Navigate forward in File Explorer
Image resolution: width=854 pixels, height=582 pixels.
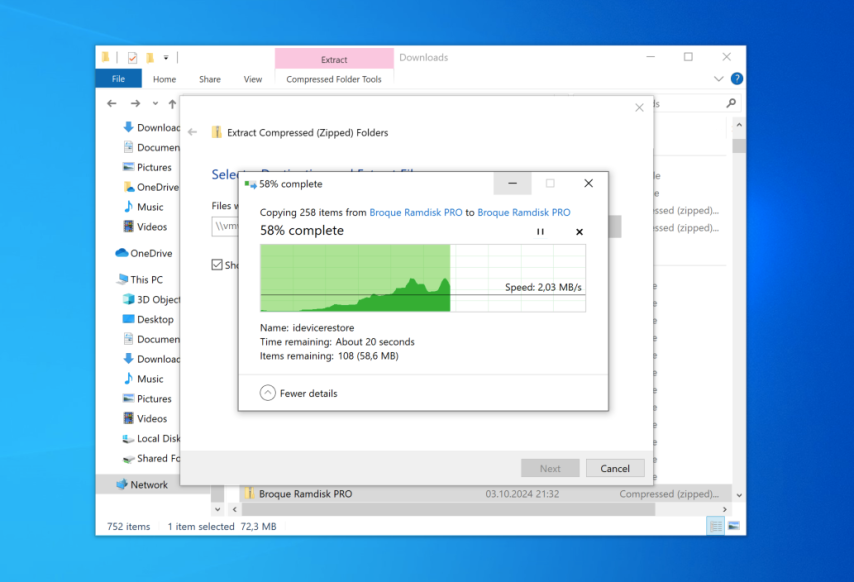(136, 103)
